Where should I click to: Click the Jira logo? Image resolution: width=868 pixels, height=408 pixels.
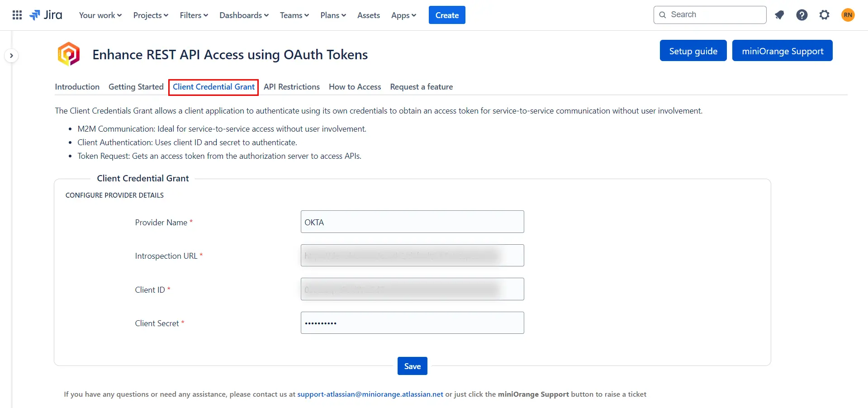click(46, 15)
